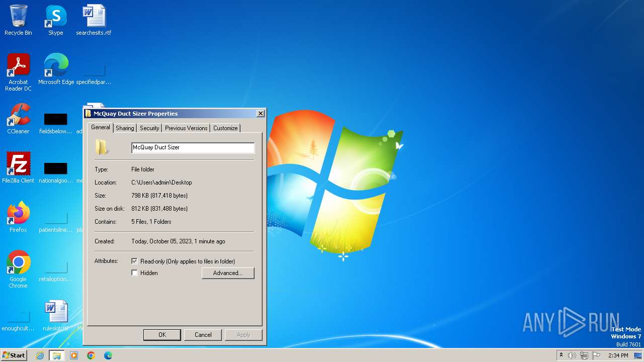Viewport: 644px width, 362px height.
Task: Open CCleaner desktop shortcut
Action: coord(18,119)
